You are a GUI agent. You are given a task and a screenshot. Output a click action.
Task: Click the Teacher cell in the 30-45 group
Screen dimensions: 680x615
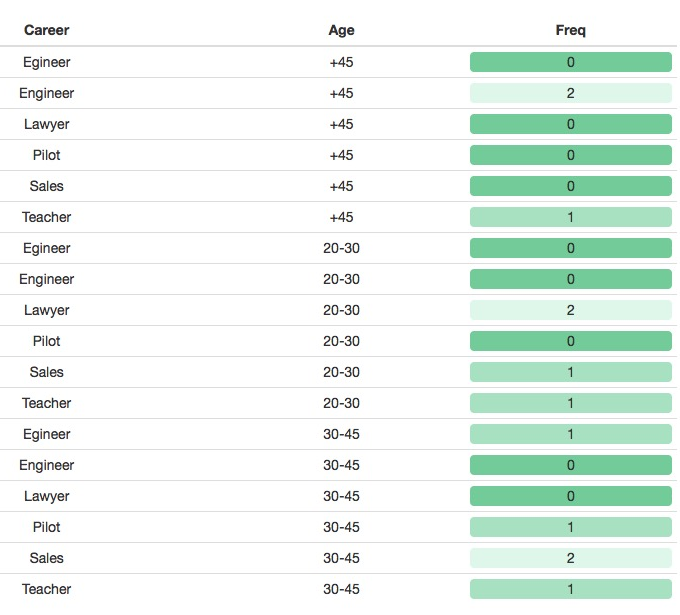[46, 589]
